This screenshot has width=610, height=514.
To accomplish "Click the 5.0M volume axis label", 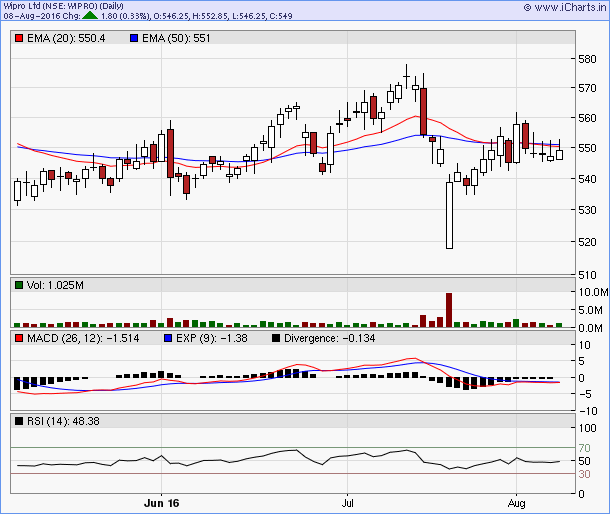I will [590, 310].
